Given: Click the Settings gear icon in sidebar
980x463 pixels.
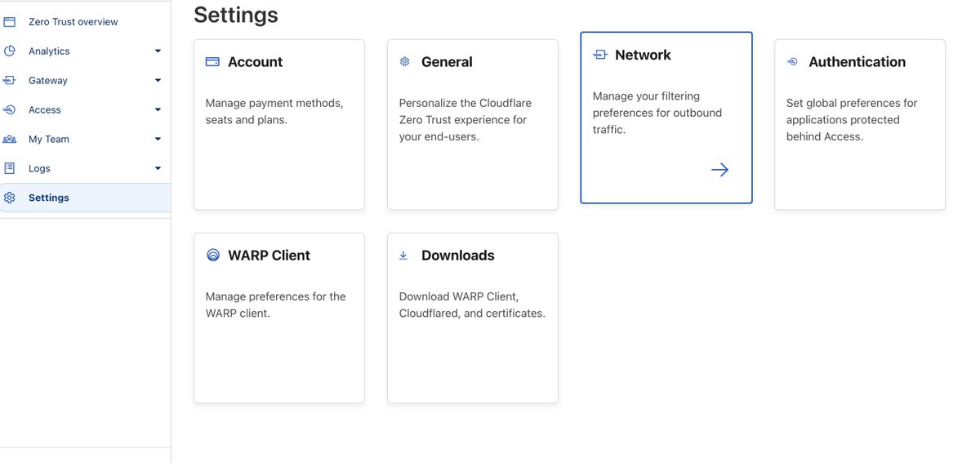Looking at the screenshot, I should [10, 198].
